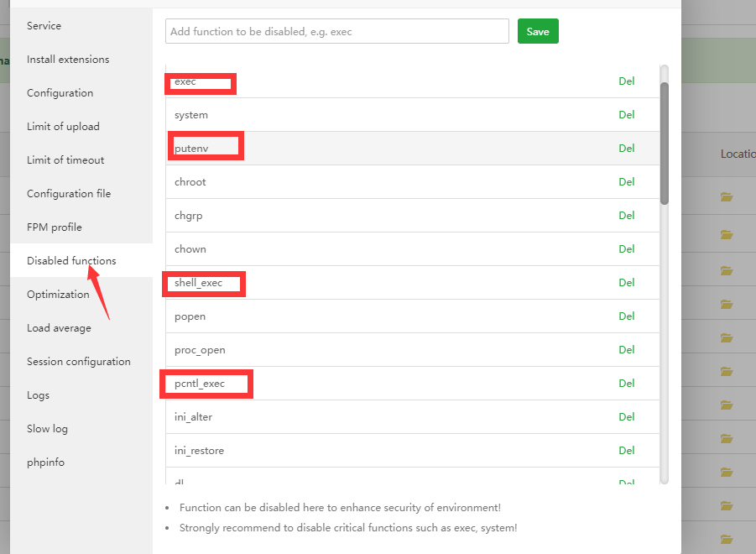
Task: Click the add function input field
Action: [x=336, y=30]
